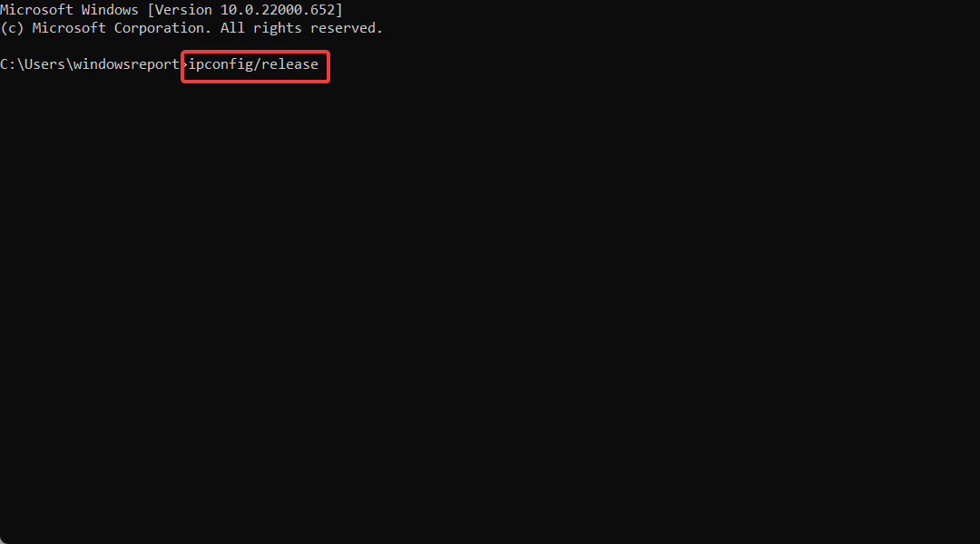Screen dimensions: 980x544
Task: Click the build number 10.0.22000.652
Action: click(278, 10)
